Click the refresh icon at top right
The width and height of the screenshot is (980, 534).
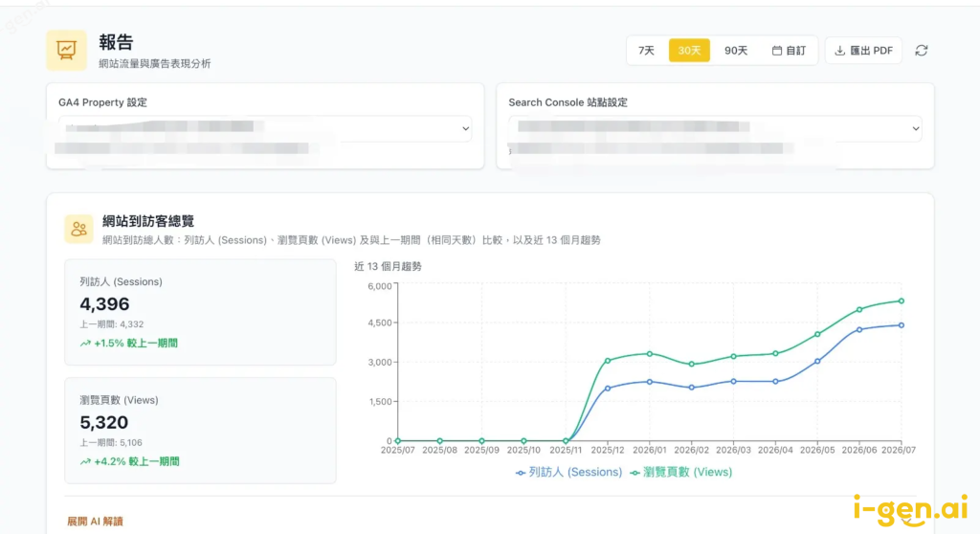(922, 51)
